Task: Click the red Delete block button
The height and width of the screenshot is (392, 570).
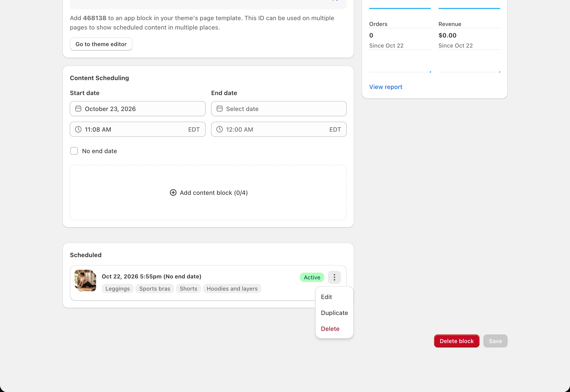Action: pyautogui.click(x=457, y=341)
